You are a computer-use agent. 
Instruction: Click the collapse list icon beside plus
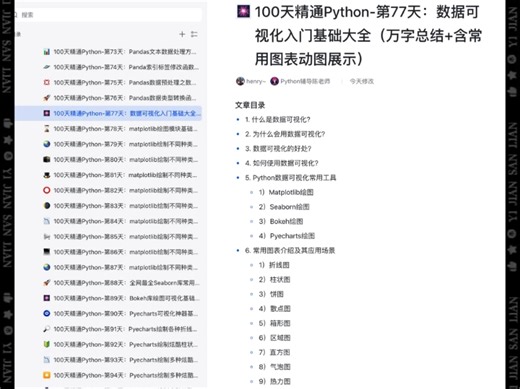click(194, 34)
